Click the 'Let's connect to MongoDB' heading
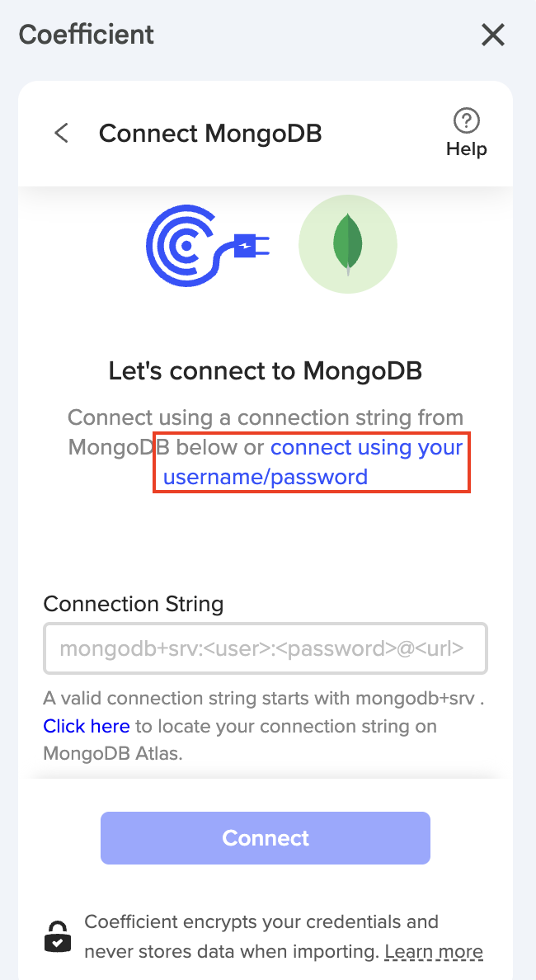 266,371
